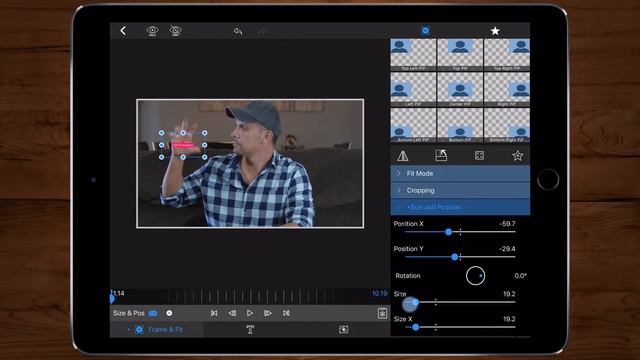The width and height of the screenshot is (640, 360).
Task: Adjust the Size X slider
Action: pos(416,327)
